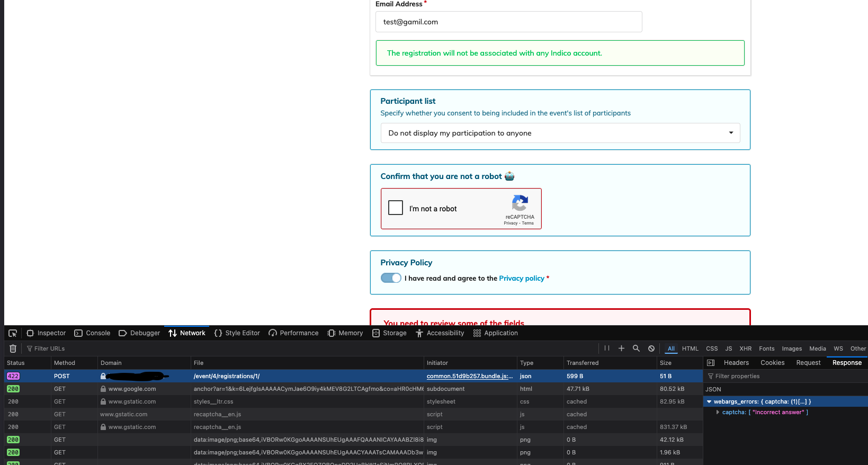Open network search magnifier

coord(636,348)
